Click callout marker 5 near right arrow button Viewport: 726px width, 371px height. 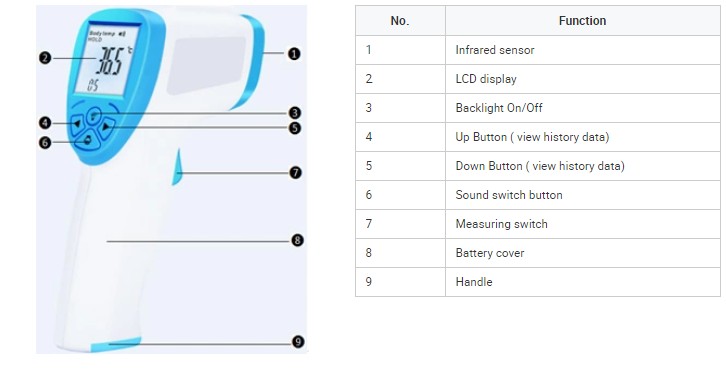[295, 128]
